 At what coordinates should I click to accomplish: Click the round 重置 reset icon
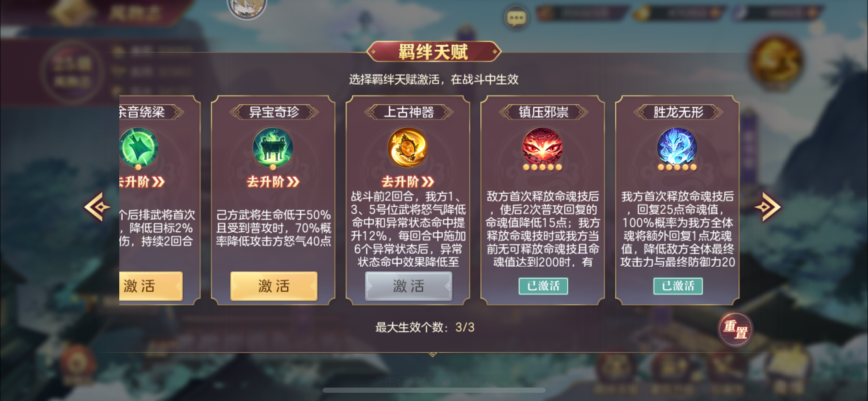[x=735, y=329]
